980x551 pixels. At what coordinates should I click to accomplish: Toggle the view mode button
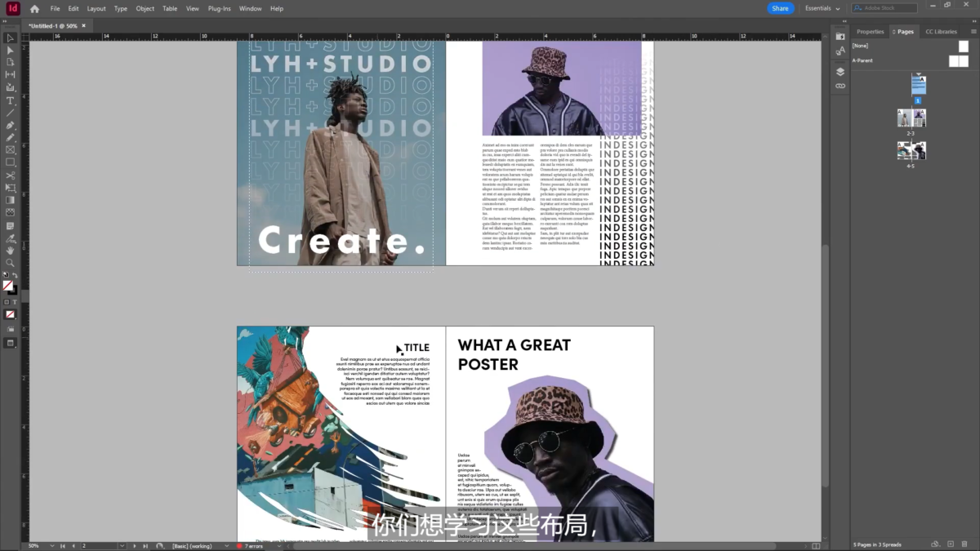(10, 328)
